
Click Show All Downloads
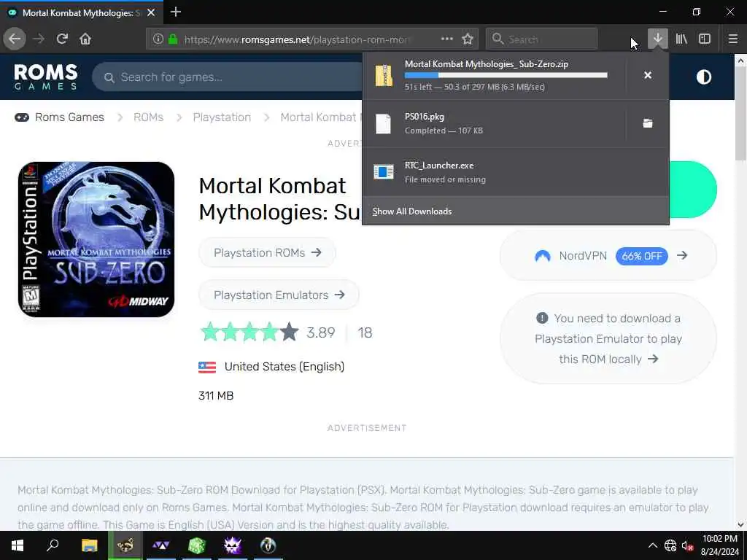(412, 211)
